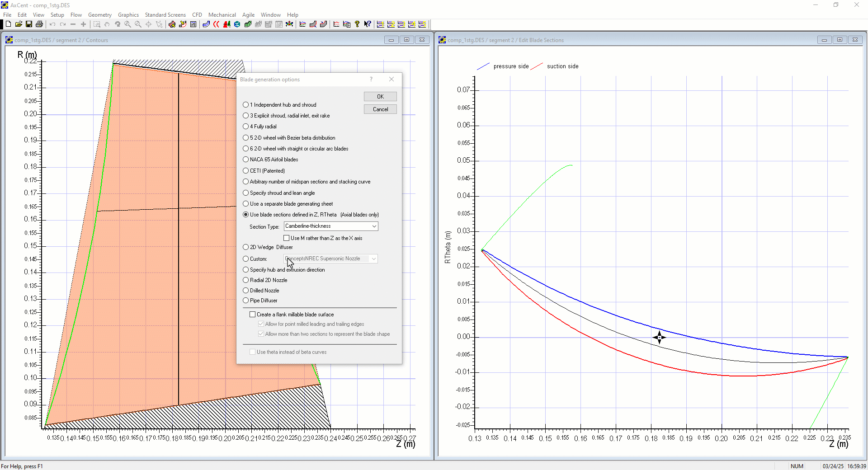The height and width of the screenshot is (470, 868).
Task: Open the Section Type Camberline-thickness dropdown
Action: pos(331,226)
